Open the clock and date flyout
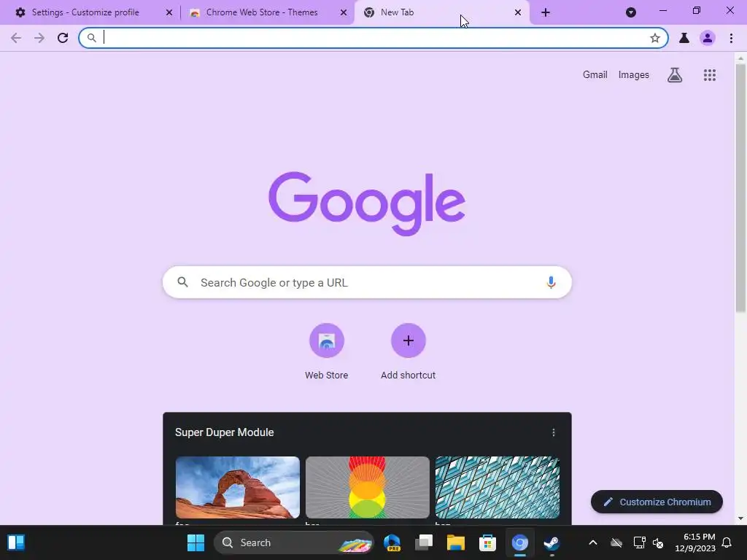This screenshot has width=747, height=560. coord(695,542)
